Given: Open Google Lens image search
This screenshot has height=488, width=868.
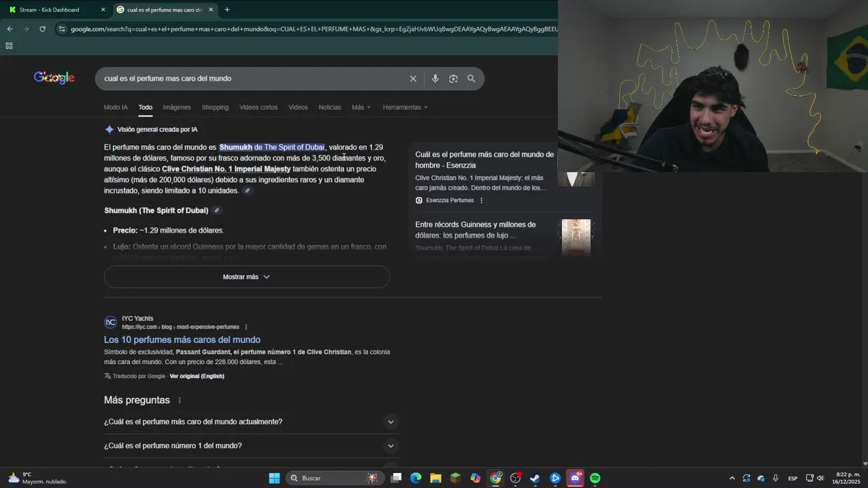Looking at the screenshot, I should (453, 79).
